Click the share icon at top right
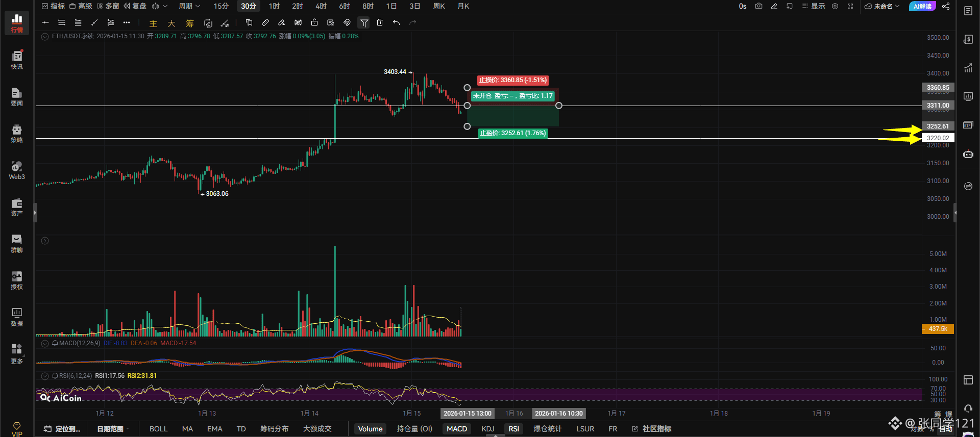The image size is (980, 437). (946, 6)
